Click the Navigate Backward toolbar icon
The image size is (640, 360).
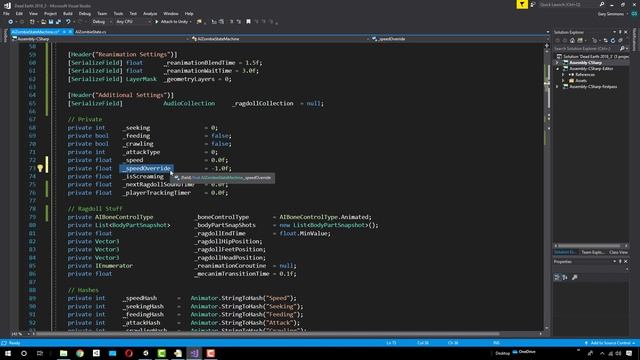[10, 22]
